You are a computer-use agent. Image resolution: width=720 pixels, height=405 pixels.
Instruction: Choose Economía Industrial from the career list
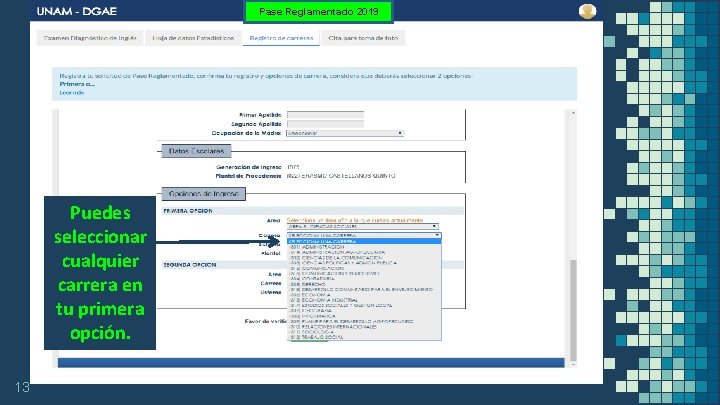(x=364, y=300)
